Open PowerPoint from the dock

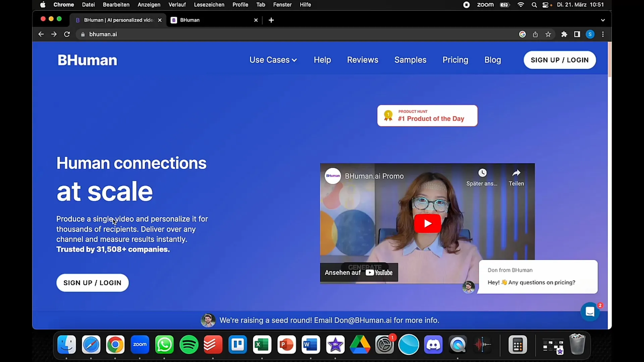click(287, 345)
